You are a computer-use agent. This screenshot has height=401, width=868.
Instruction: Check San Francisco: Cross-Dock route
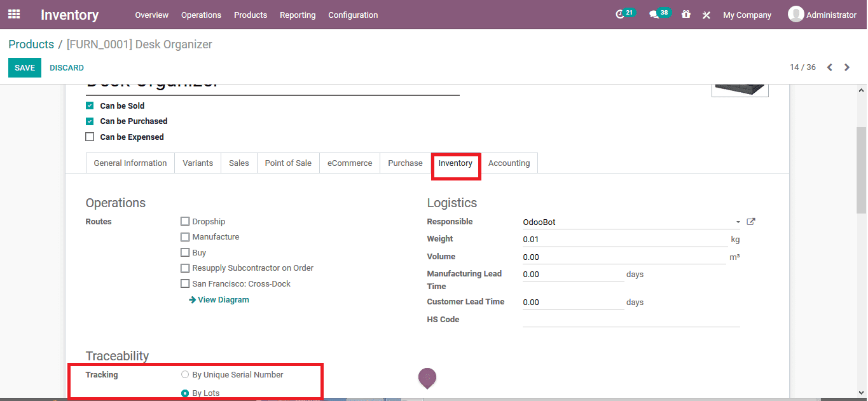click(x=185, y=284)
